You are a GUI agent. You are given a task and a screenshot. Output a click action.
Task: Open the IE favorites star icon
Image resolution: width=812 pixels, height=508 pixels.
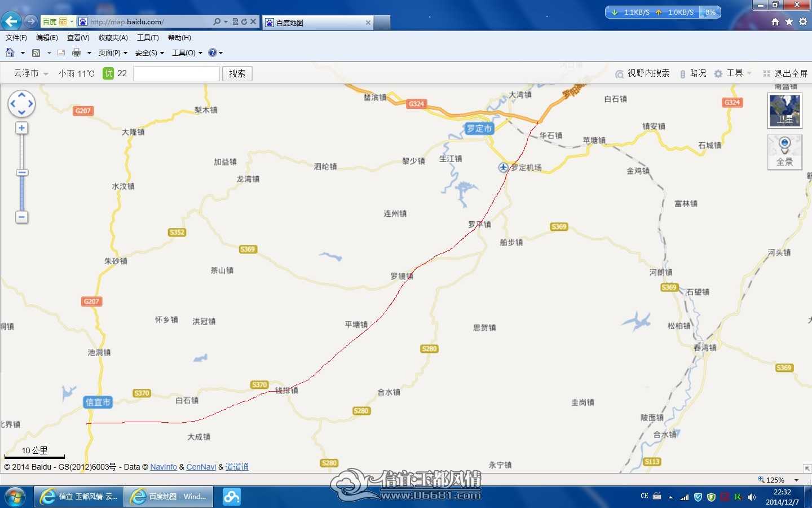pos(789,21)
